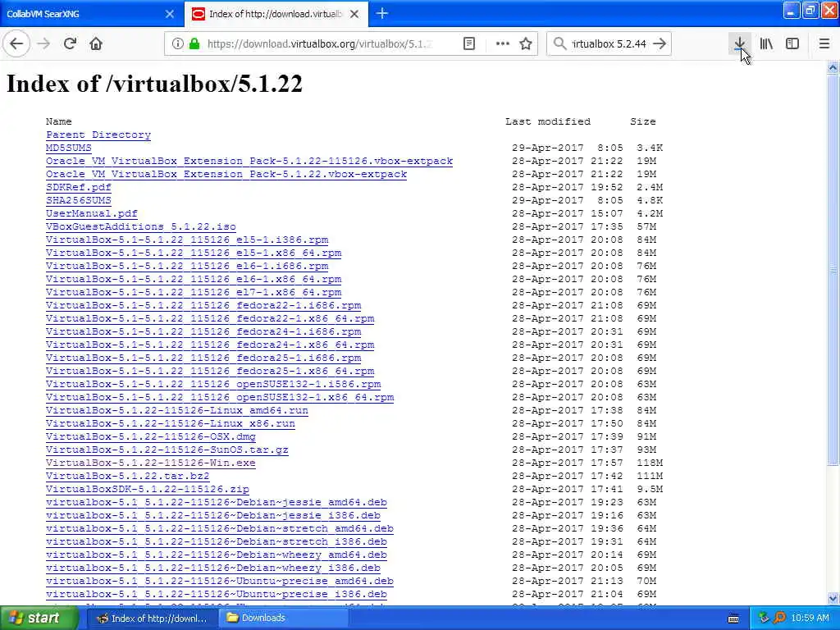Open SDKRef.pdf link
The width and height of the screenshot is (840, 630).
(79, 187)
